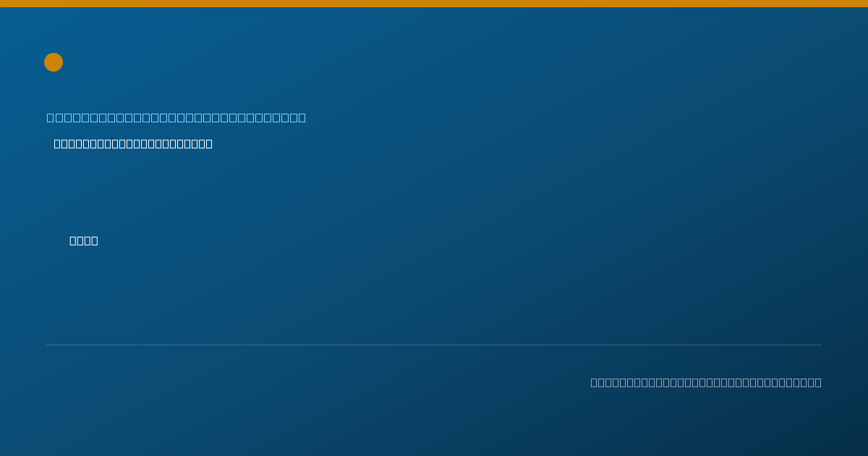Select the gray footer text line
Image resolution: width=868 pixels, height=456 pixels.
(x=706, y=382)
